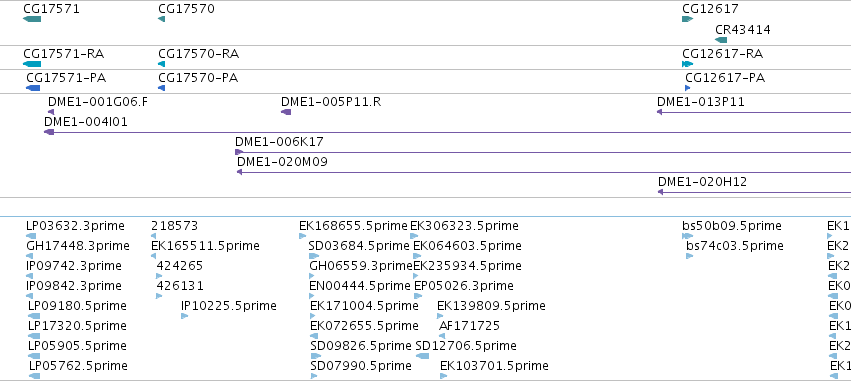Select the DME1-005P11.R clone arrow

coord(286,112)
